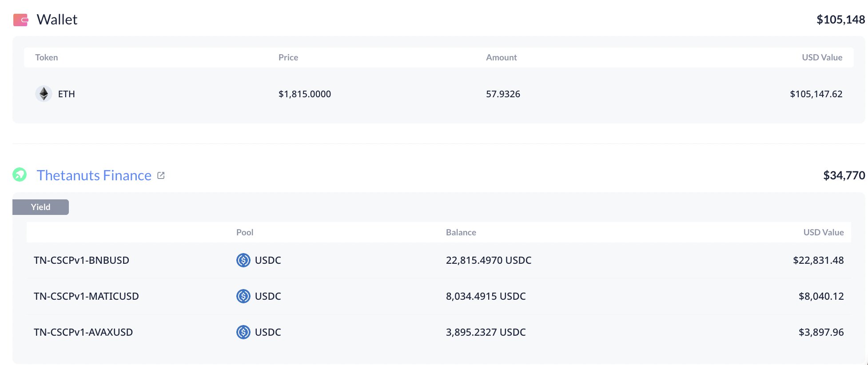
Task: Click the USDC pool label in BNBUSD row
Action: pyautogui.click(x=268, y=260)
